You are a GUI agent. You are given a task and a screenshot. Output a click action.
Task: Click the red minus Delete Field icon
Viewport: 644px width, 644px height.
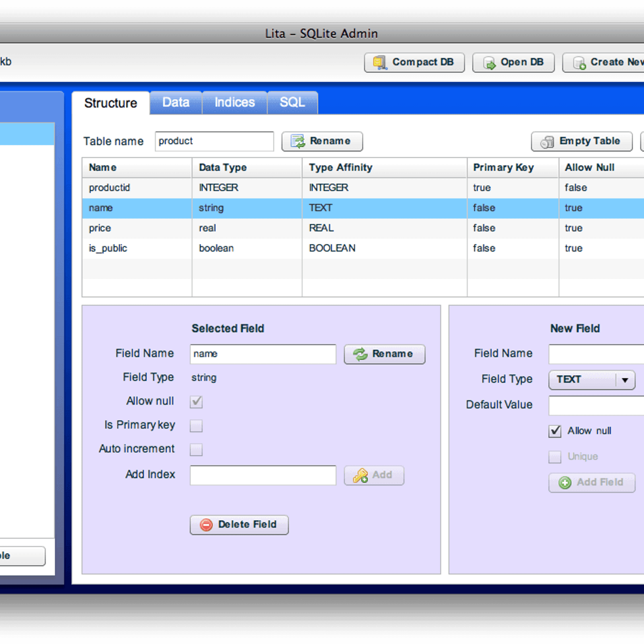tap(206, 525)
